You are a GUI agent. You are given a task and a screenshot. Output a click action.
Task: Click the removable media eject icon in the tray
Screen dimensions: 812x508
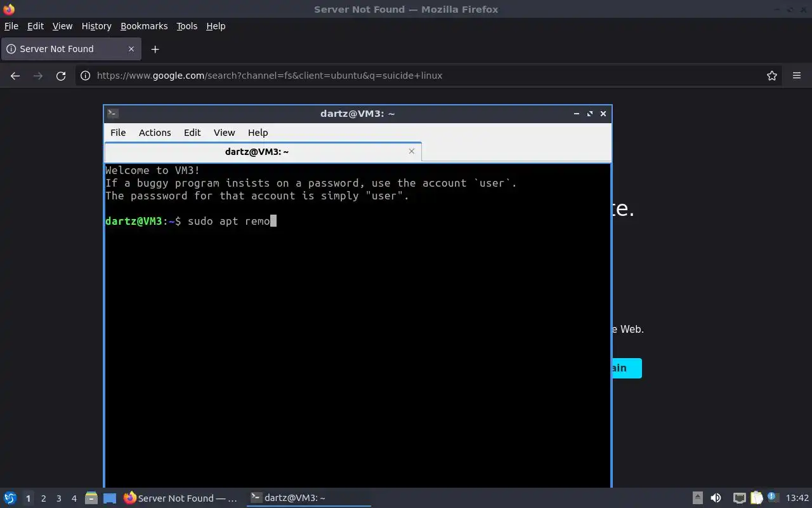click(697, 498)
